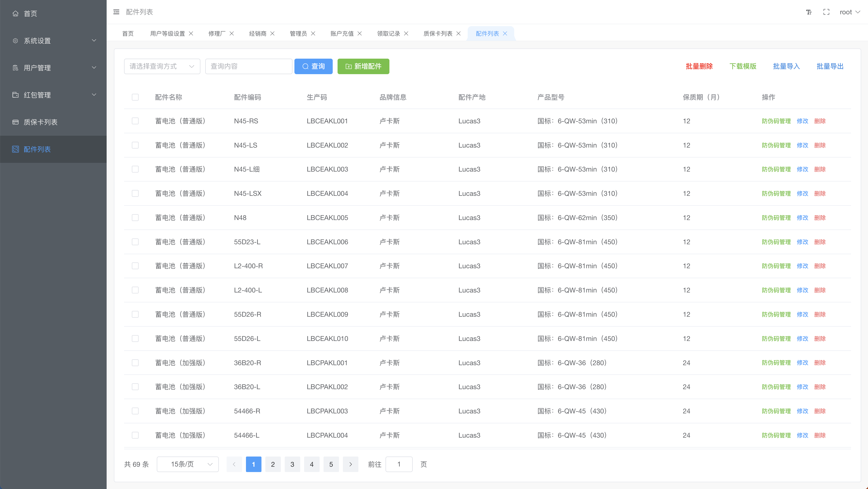Close the 领取记录 tab
The width and height of the screenshot is (868, 489).
406,33
